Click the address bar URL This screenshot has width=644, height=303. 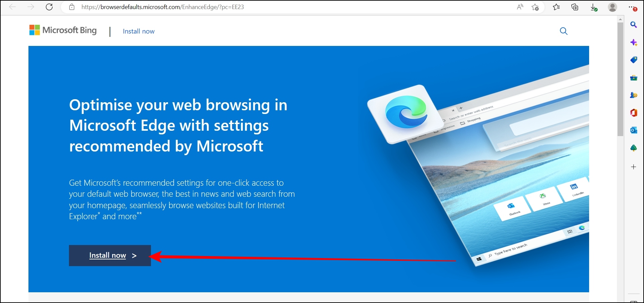(163, 7)
